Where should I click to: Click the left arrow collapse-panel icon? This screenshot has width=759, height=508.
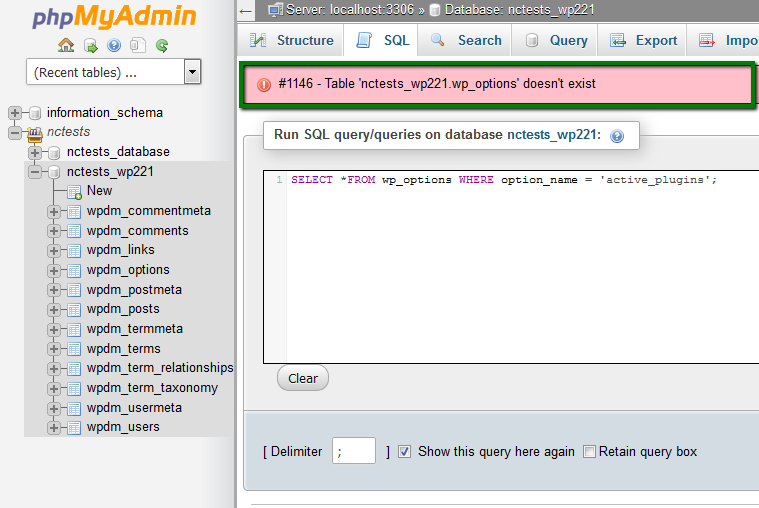coord(246,11)
